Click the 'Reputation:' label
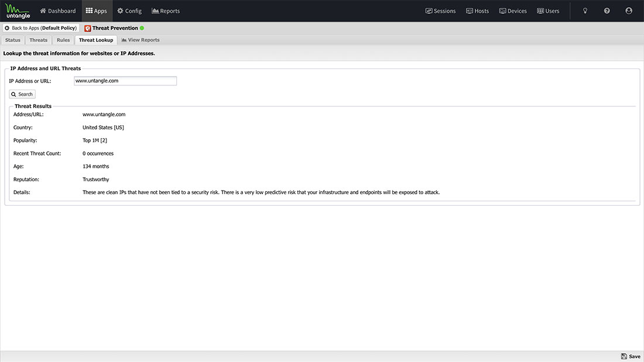 [26, 180]
